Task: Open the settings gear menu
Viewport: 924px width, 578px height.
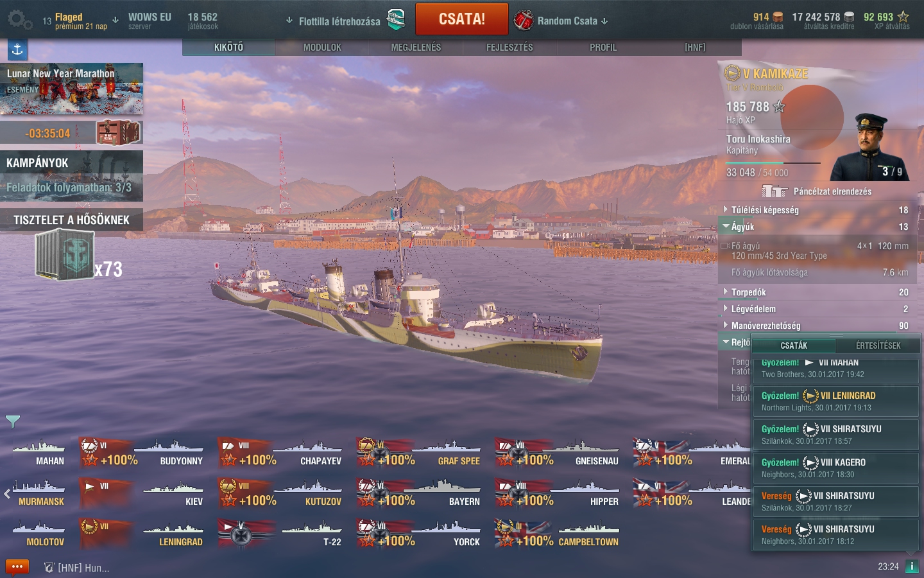Action: click(x=19, y=21)
